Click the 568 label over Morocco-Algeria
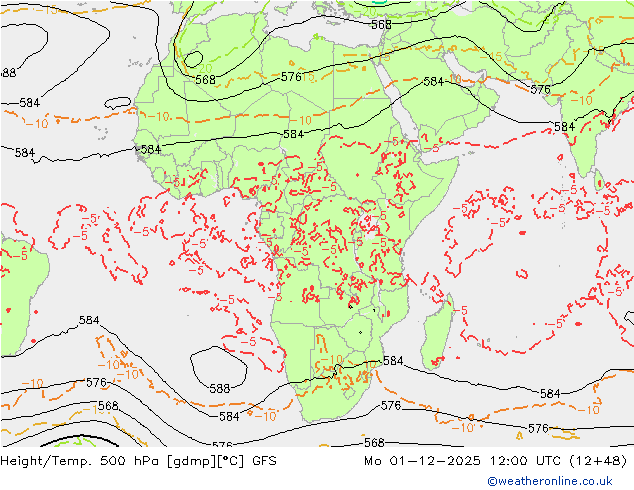634x490 pixels. point(205,80)
